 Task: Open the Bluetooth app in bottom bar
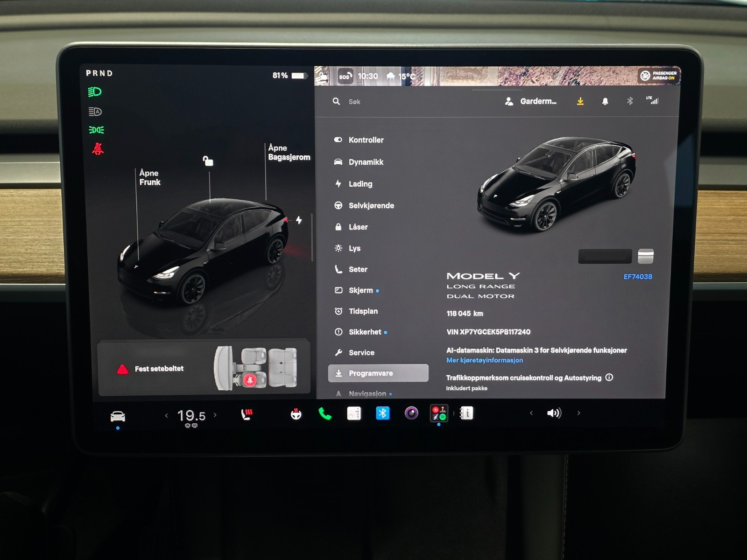(x=383, y=413)
